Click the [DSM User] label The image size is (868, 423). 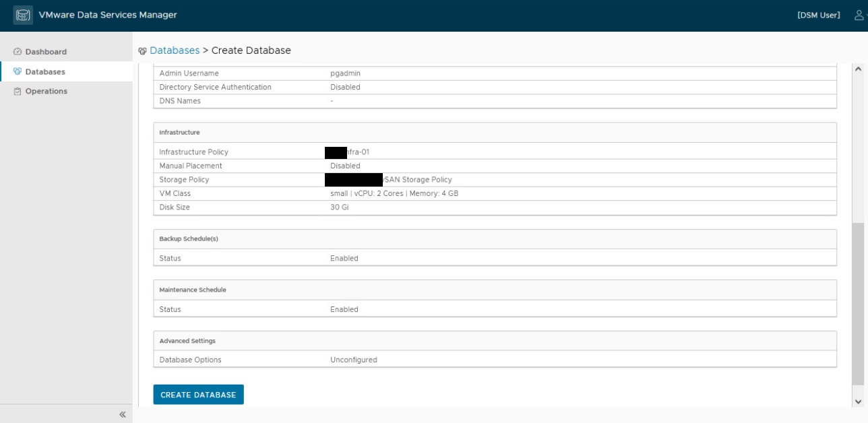[x=819, y=15]
